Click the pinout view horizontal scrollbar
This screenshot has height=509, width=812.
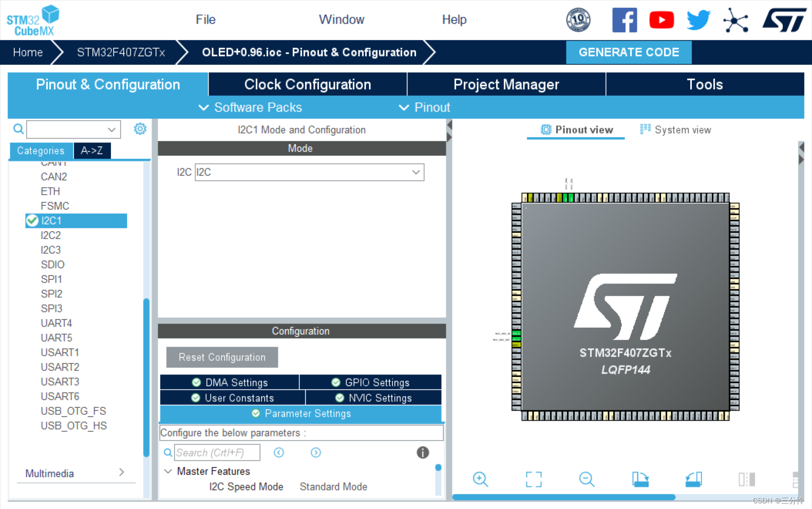click(x=563, y=497)
